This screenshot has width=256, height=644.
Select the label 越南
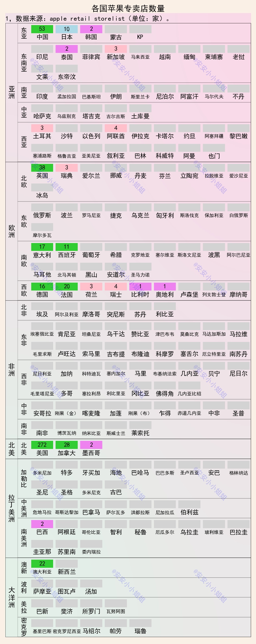click(165, 57)
